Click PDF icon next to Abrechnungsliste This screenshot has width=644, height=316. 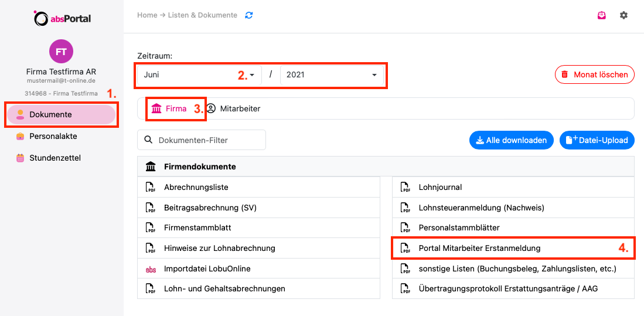(151, 188)
